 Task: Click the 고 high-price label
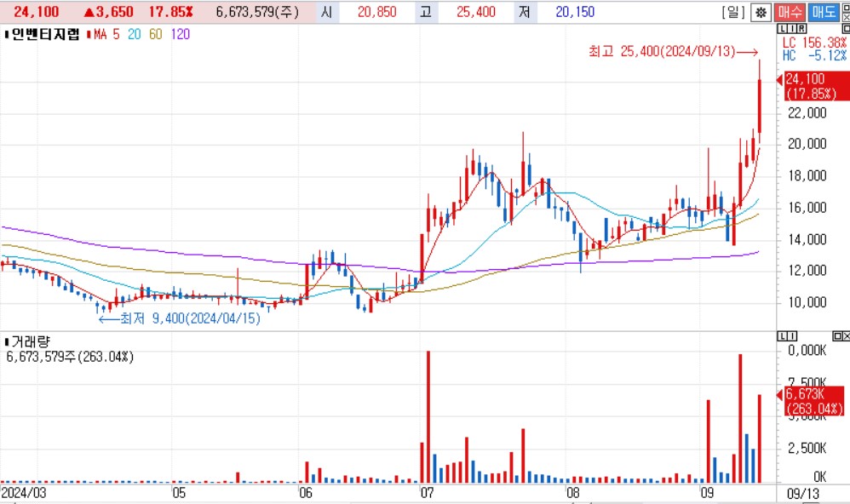pos(426,12)
